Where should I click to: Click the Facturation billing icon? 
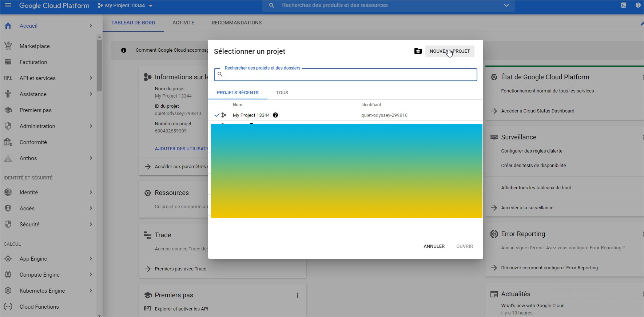[x=8, y=62]
